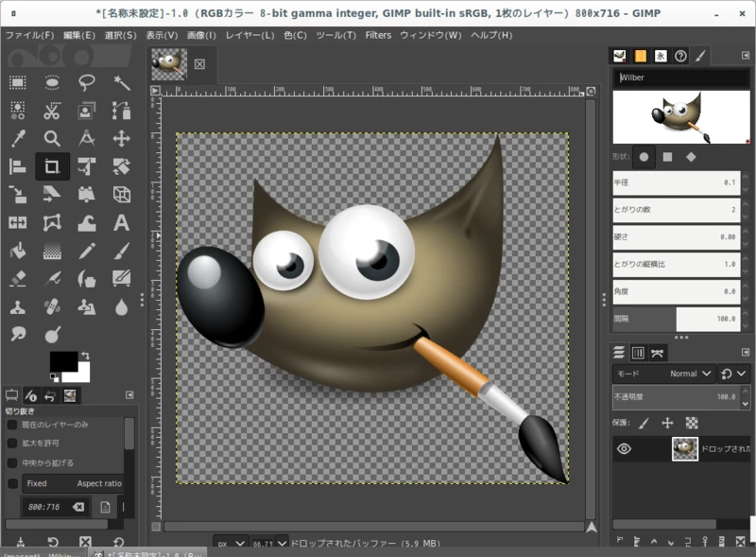756x557 pixels.
Task: Select the Text tool
Action: tap(122, 221)
